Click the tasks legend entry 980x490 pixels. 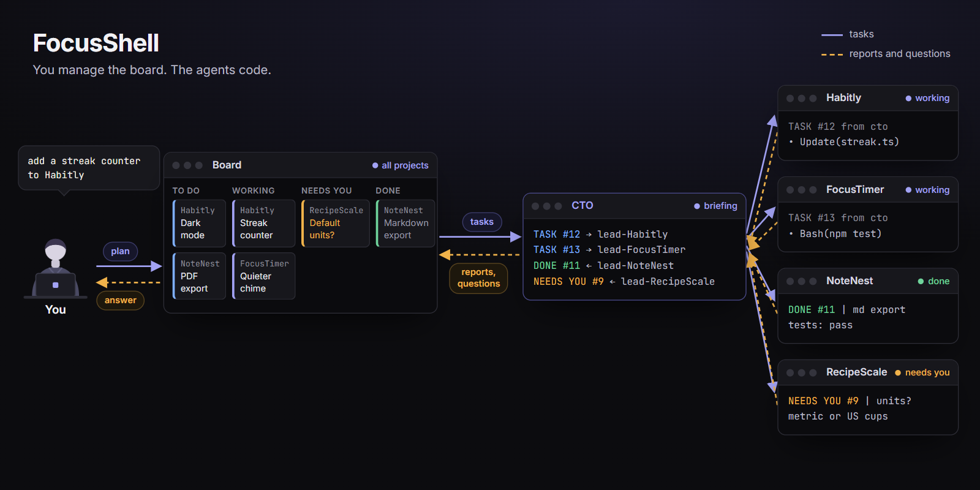click(x=848, y=34)
